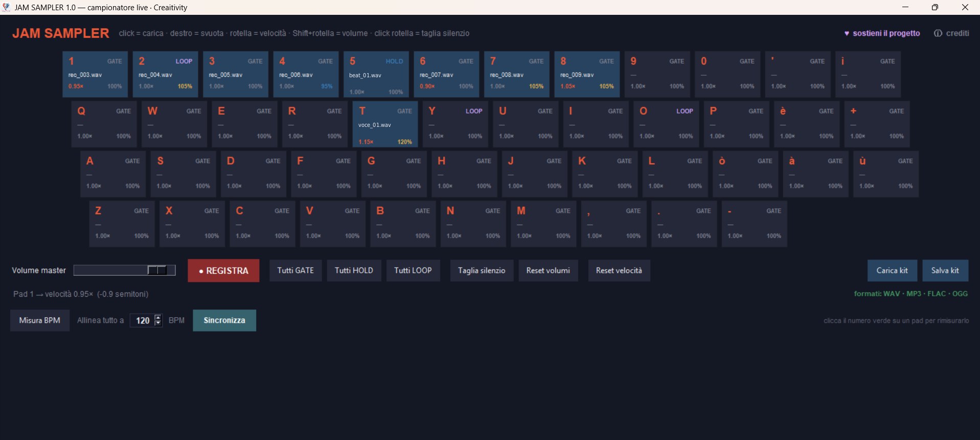Open the Carica kit dialog
The width and height of the screenshot is (980, 440).
pos(892,271)
